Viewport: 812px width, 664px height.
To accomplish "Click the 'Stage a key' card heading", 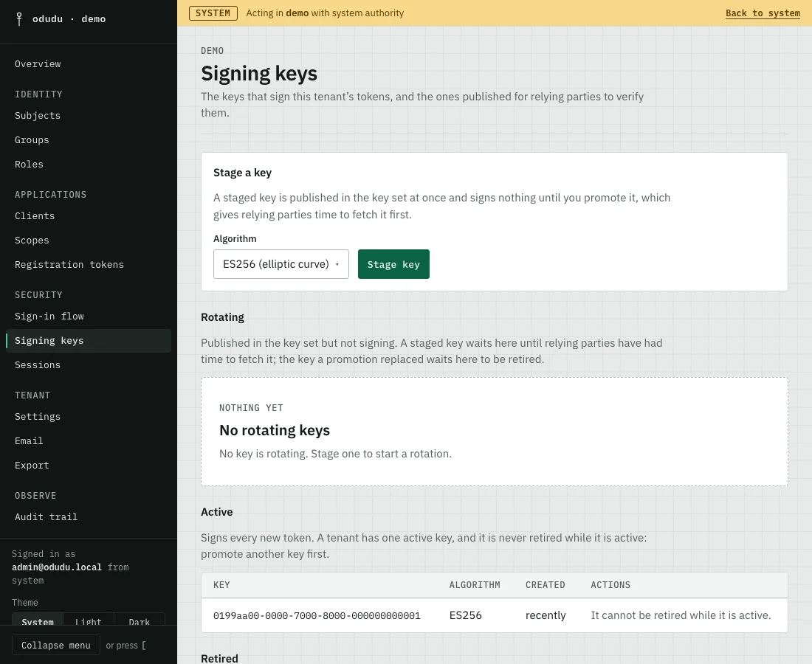I will point(242,173).
